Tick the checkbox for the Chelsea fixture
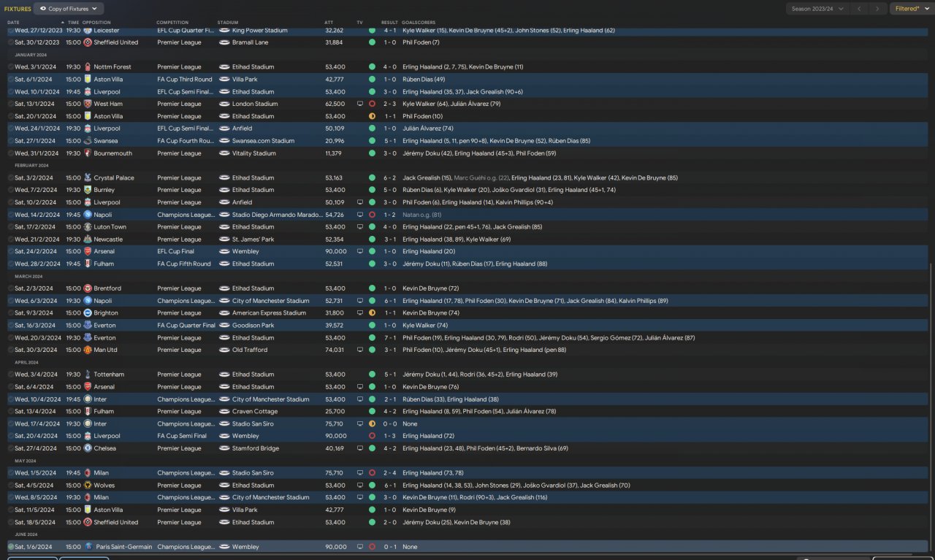The height and width of the screenshot is (560, 935). 11,448
